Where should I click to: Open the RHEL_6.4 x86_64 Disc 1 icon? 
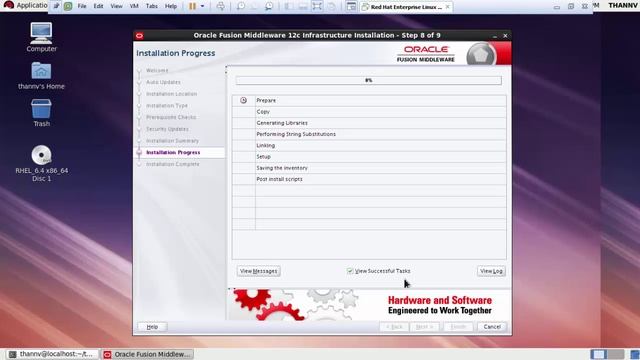(x=42, y=163)
